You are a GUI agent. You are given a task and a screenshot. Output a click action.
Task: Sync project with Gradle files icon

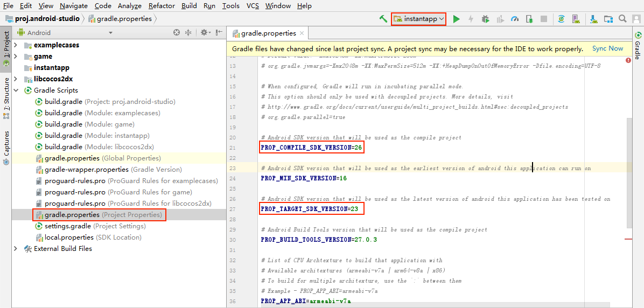pyautogui.click(x=561, y=19)
